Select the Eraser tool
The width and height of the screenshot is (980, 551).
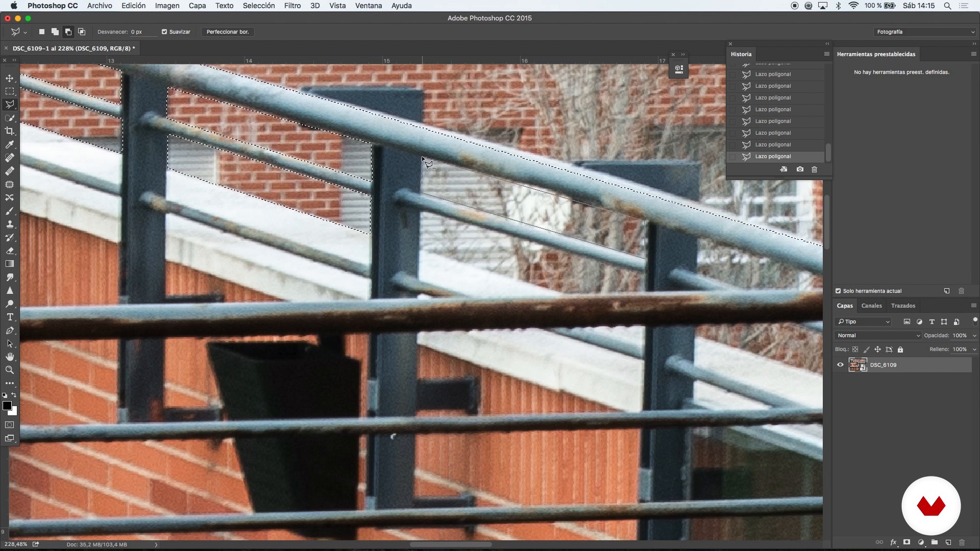click(x=10, y=251)
